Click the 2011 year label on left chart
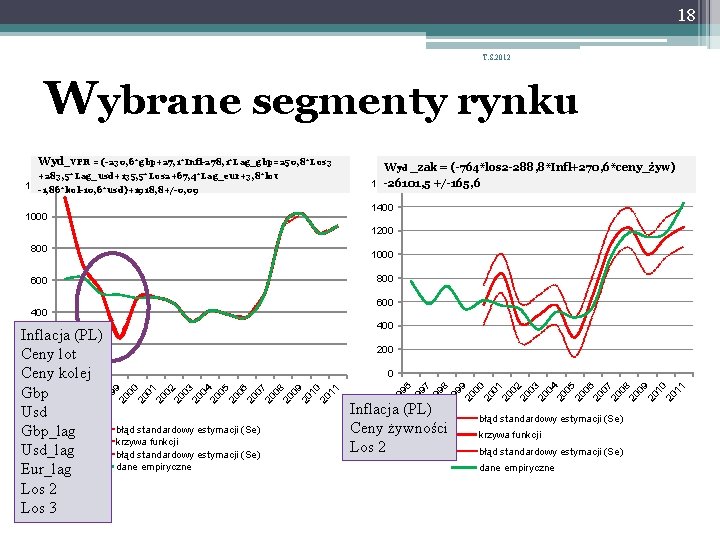 click(x=330, y=394)
